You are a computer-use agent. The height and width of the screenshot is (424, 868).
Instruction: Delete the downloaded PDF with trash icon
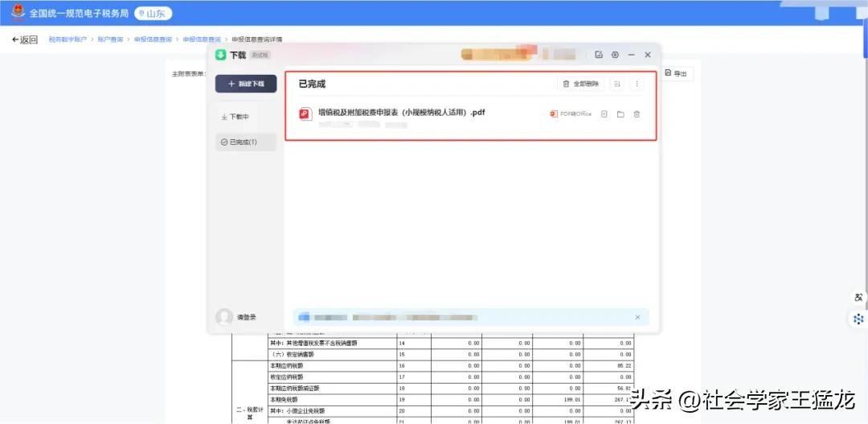point(637,114)
